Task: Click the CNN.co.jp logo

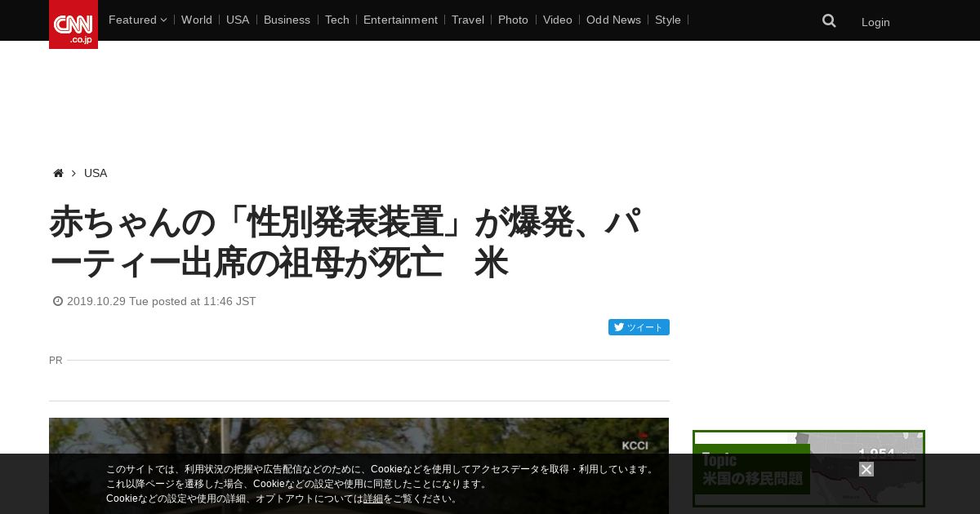Action: tap(73, 24)
